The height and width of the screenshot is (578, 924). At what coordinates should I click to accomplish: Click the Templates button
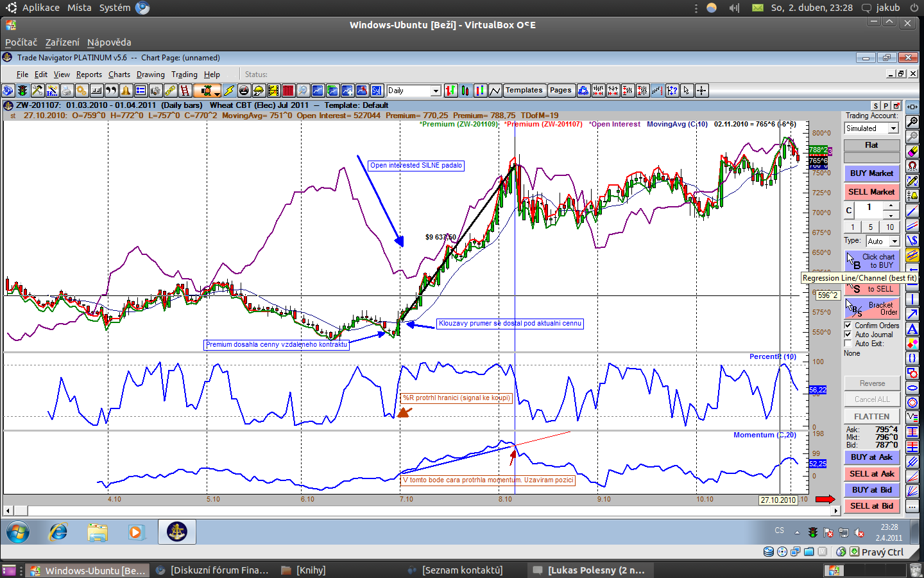point(524,91)
